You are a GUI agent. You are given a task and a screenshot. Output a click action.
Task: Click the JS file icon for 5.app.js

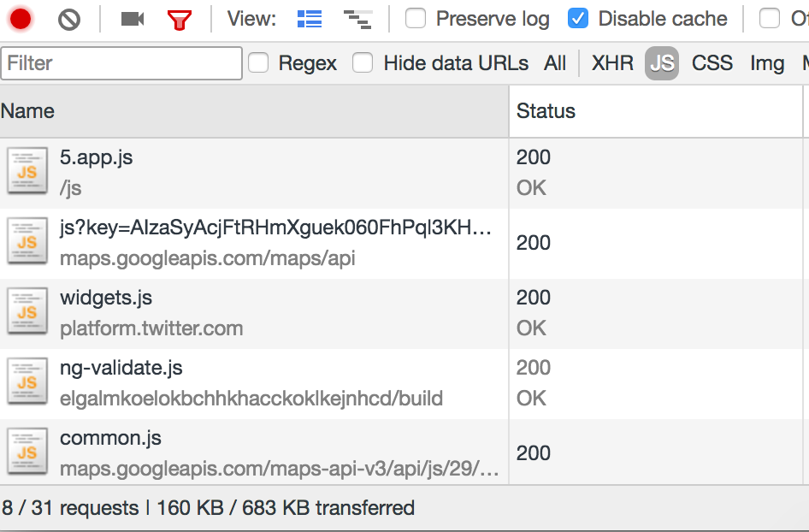coord(27,171)
